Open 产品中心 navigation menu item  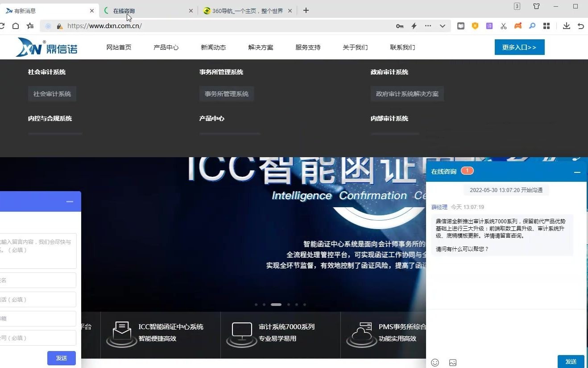166,47
